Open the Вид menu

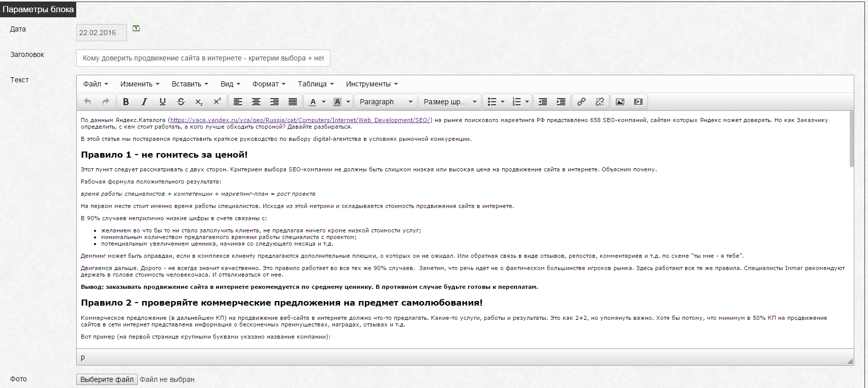point(230,84)
